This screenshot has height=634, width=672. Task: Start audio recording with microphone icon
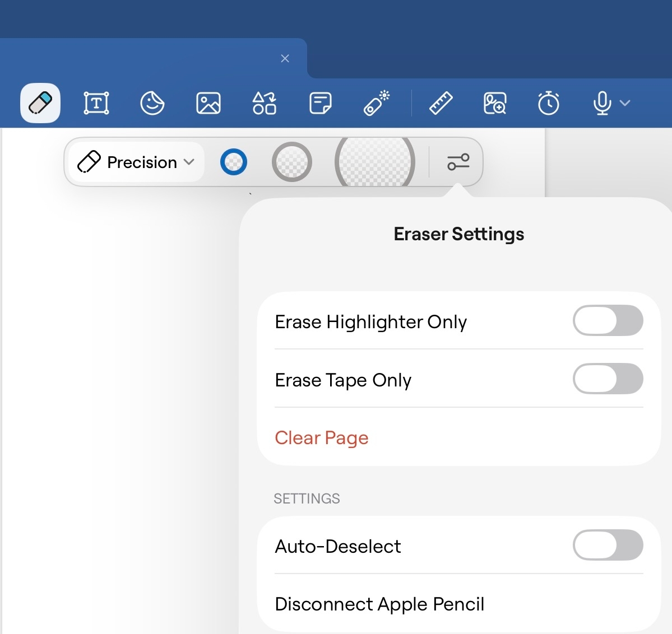(602, 103)
